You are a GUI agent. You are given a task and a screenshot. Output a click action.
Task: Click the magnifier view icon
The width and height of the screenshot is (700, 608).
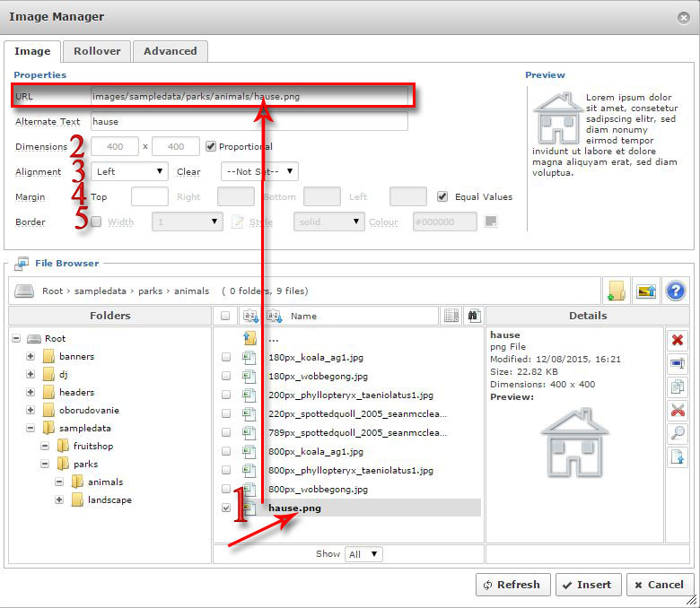pyautogui.click(x=678, y=433)
